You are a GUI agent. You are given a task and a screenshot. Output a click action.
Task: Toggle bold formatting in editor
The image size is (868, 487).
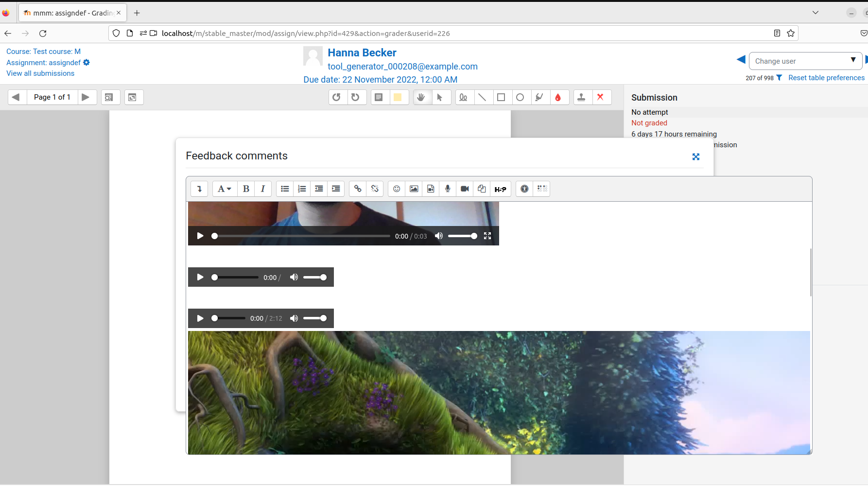pos(246,189)
